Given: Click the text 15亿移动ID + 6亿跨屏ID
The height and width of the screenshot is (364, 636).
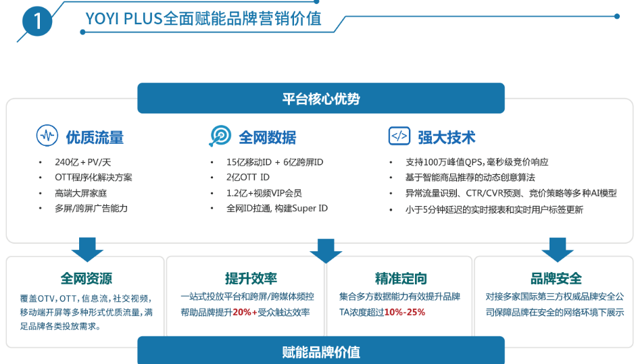Looking at the screenshot, I should (274, 162).
